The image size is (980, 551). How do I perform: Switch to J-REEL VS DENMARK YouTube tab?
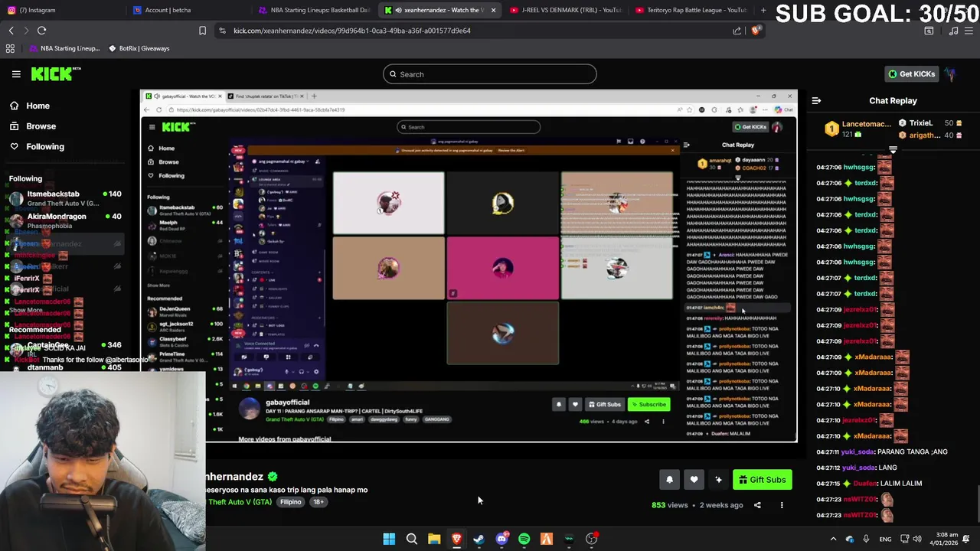[567, 10]
